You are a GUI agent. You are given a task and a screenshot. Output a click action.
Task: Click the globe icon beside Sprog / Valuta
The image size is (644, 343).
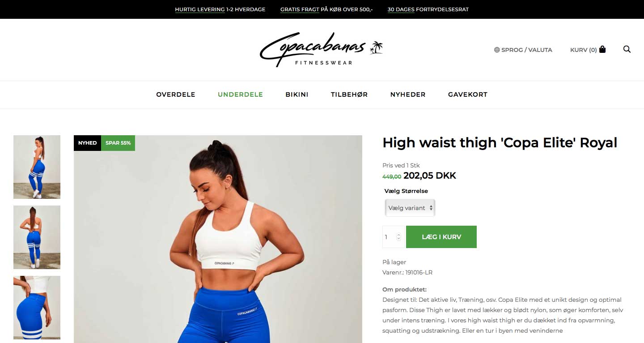click(496, 50)
